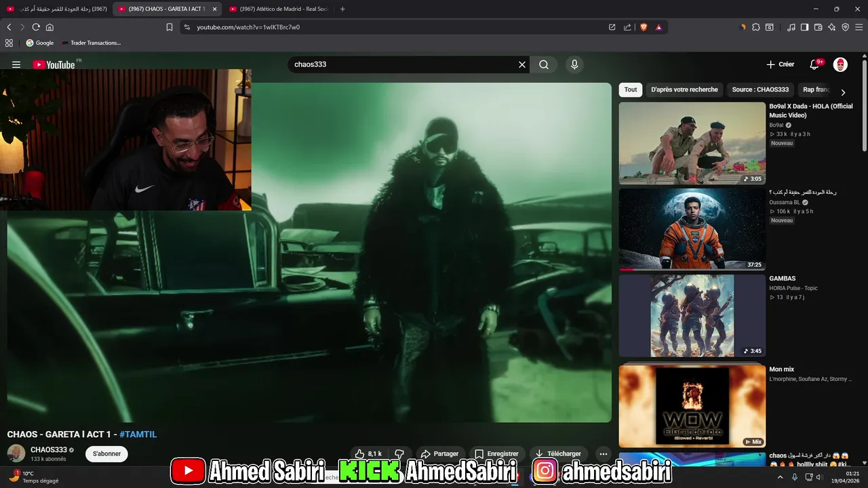Open the CHAOS333 channel name
Image resolution: width=868 pixels, height=488 pixels.
(x=49, y=450)
